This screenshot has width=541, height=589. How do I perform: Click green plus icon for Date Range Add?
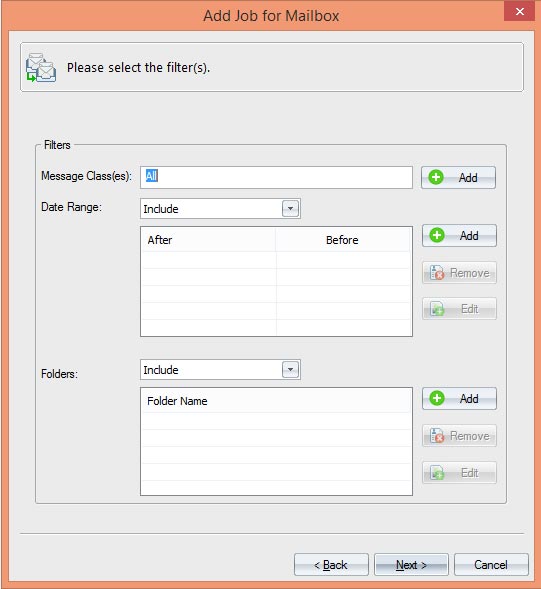[437, 235]
